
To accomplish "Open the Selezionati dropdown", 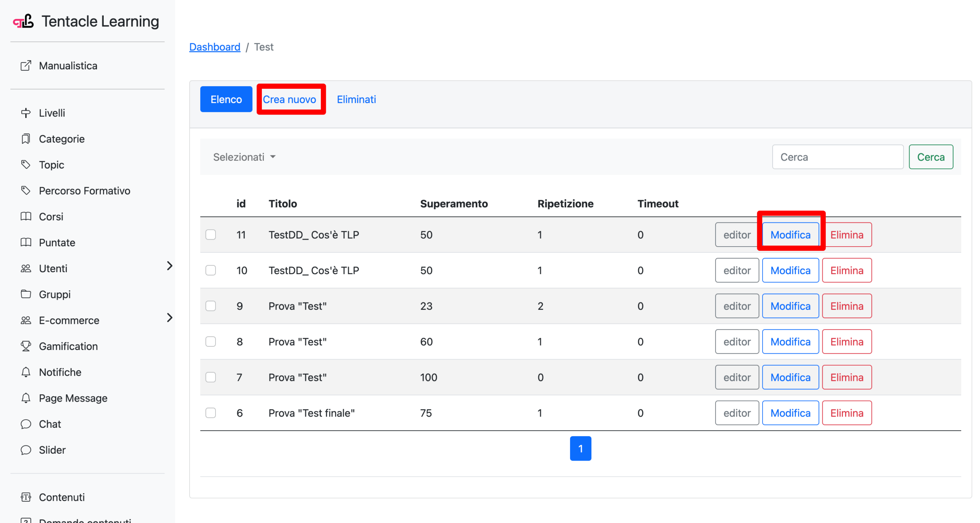I will tap(244, 157).
